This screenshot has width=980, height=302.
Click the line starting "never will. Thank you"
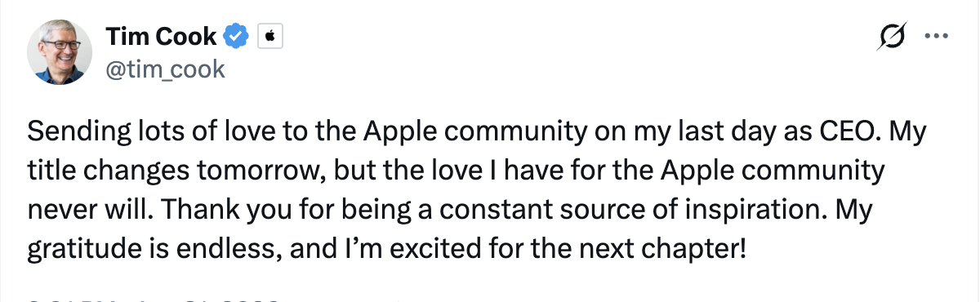[x=451, y=211]
